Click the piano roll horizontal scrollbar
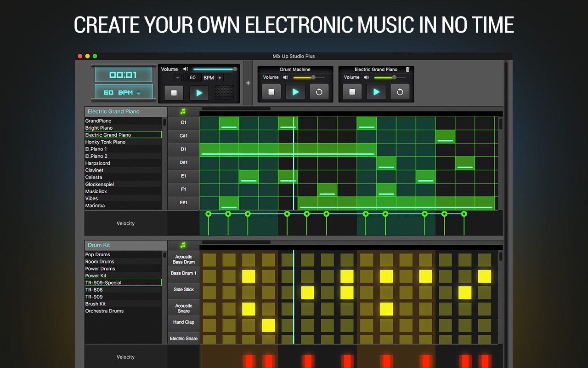Image resolution: width=588 pixels, height=368 pixels. (236, 109)
